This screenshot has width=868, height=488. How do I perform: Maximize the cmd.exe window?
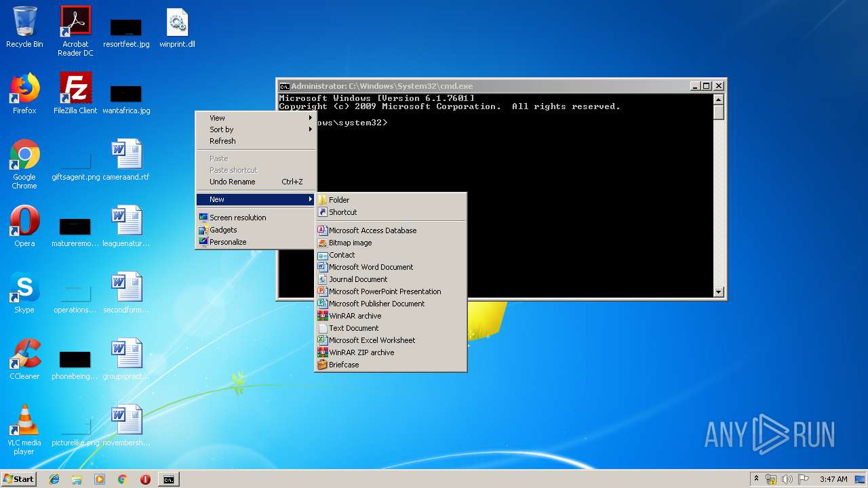point(707,86)
